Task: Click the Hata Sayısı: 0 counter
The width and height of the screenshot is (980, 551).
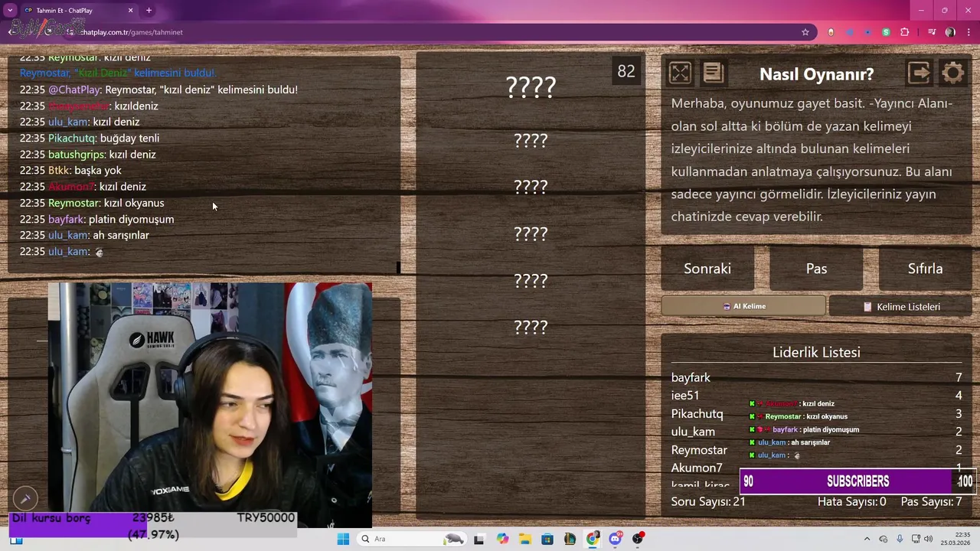Action: click(x=851, y=501)
